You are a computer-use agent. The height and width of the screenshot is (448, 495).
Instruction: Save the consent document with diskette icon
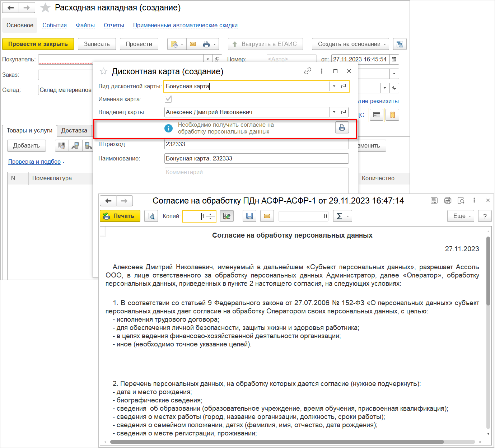[x=249, y=216]
